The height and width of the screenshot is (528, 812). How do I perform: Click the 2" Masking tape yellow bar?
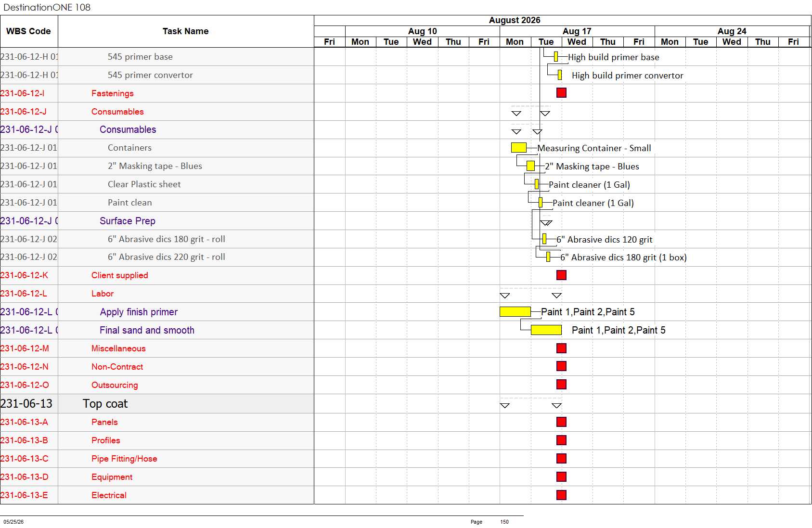click(530, 166)
